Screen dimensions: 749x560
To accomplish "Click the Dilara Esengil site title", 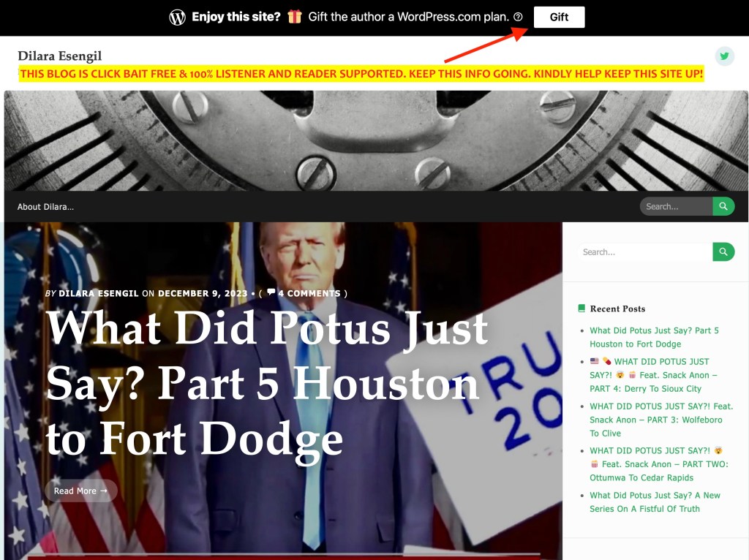I will [59, 56].
